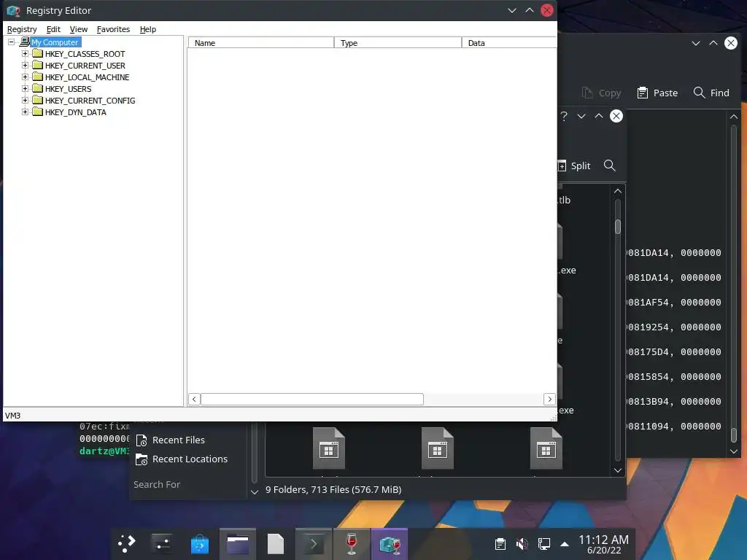Click the HKEY_LOCAL_MACHINE label
Screen dimensions: 747x560
click(88, 77)
